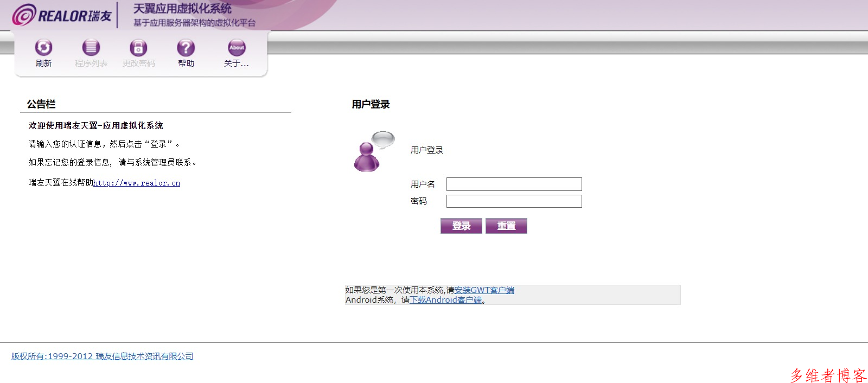Open the 版权所有:1999-2012 copyright footer link
This screenshot has height=383, width=868.
click(103, 356)
